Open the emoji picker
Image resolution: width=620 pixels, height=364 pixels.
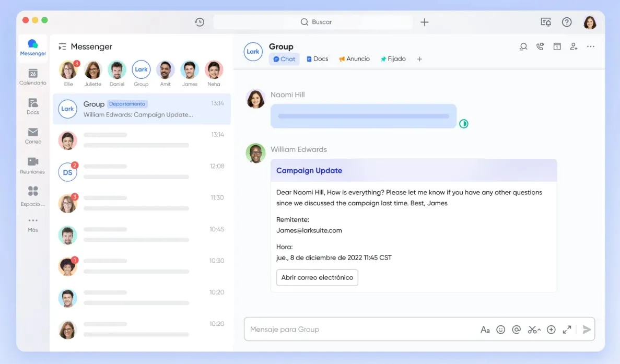(500, 330)
